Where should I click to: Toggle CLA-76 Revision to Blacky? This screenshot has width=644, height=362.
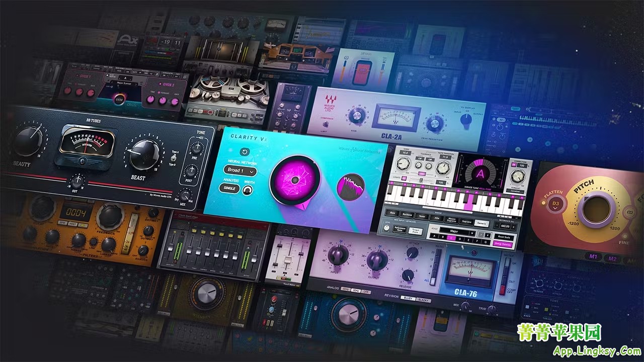pyautogui.click(x=423, y=300)
